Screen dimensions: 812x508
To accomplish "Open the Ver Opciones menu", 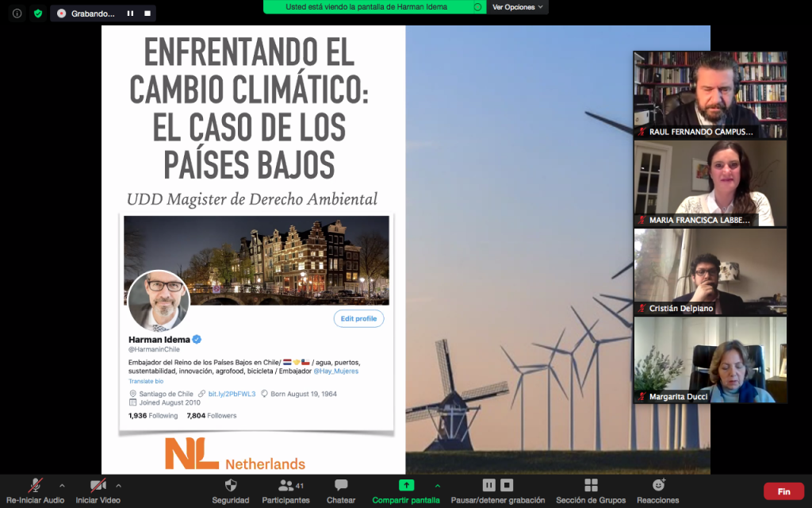I will pyautogui.click(x=518, y=7).
